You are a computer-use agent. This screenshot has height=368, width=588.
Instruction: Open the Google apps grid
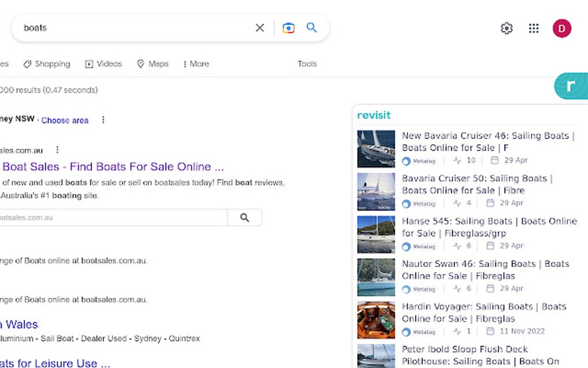533,28
